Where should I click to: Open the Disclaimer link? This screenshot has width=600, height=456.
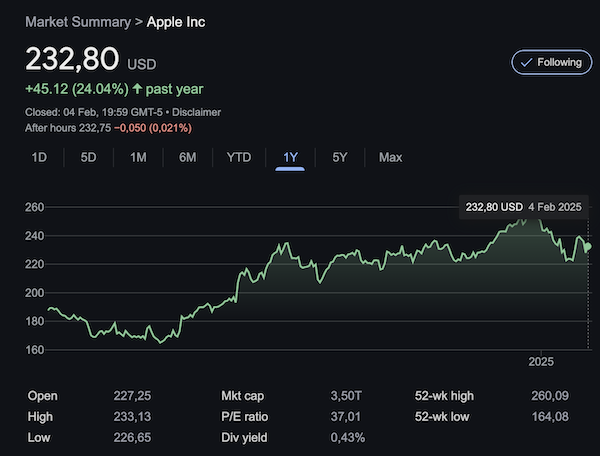coord(196,112)
